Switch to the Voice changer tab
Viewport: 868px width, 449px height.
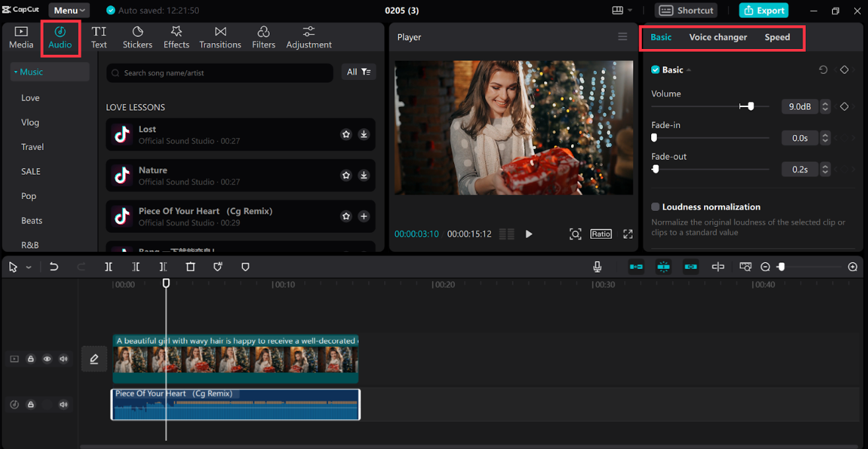(x=718, y=37)
